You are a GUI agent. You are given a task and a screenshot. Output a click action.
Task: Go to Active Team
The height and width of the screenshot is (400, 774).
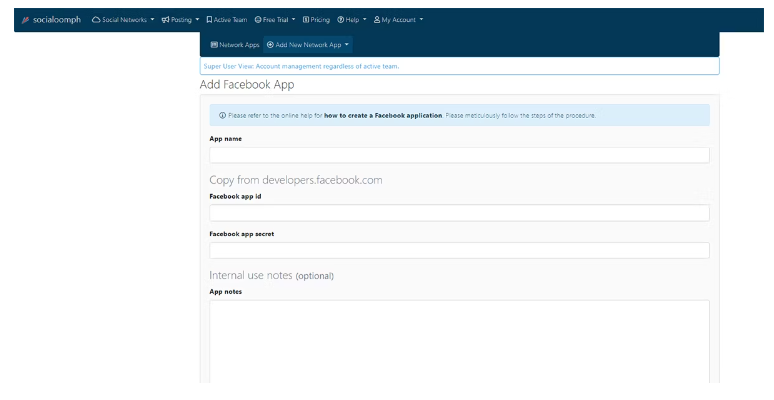(227, 20)
